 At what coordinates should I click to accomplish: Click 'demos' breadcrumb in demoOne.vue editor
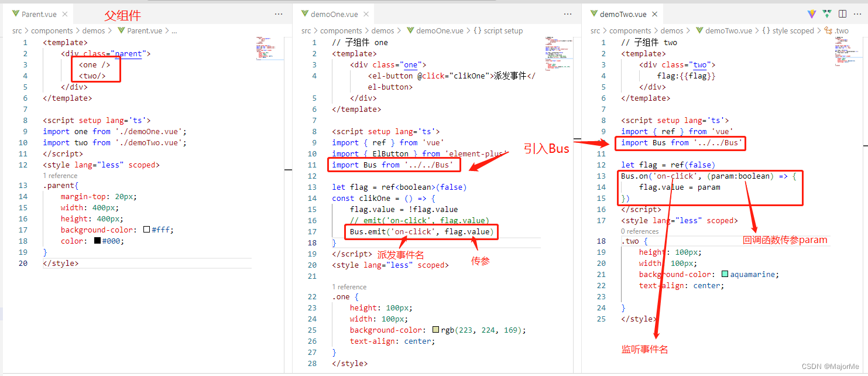[x=383, y=30]
